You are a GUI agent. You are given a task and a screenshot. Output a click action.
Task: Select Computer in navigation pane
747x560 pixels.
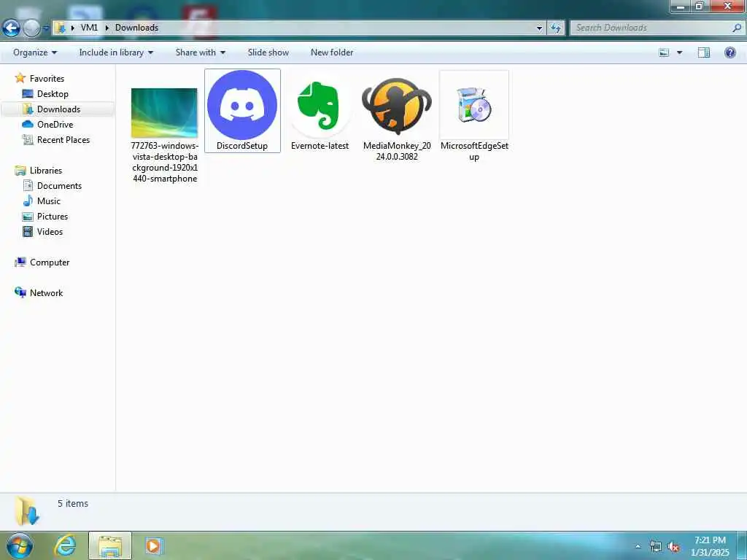[x=50, y=262]
